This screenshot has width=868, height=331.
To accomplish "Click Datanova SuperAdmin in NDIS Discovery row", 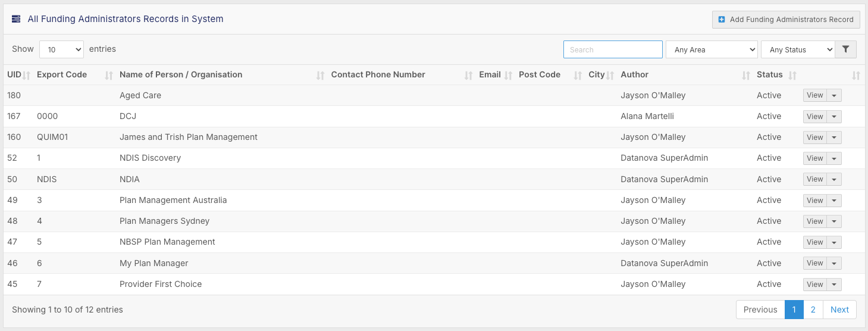I will (665, 158).
